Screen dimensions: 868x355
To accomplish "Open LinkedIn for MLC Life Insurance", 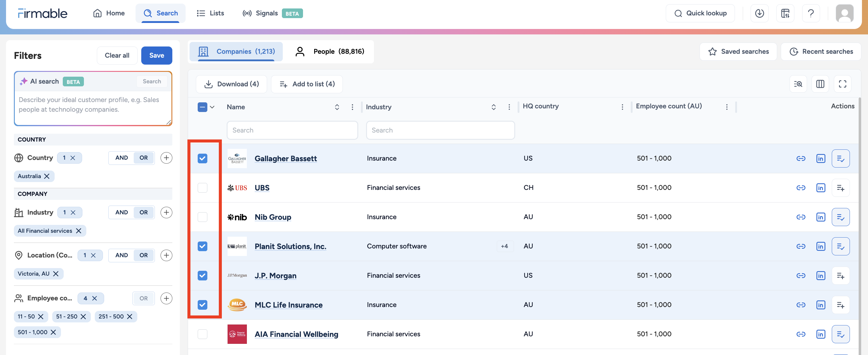I will click(x=821, y=305).
